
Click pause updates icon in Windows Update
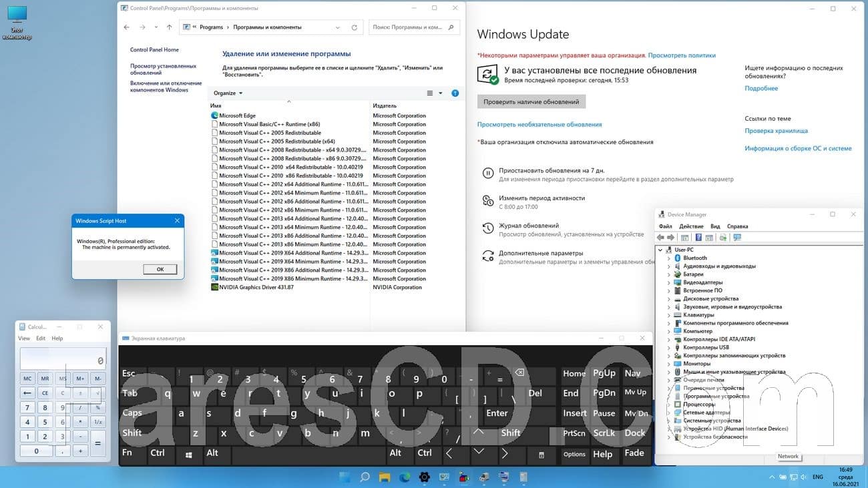tap(488, 173)
